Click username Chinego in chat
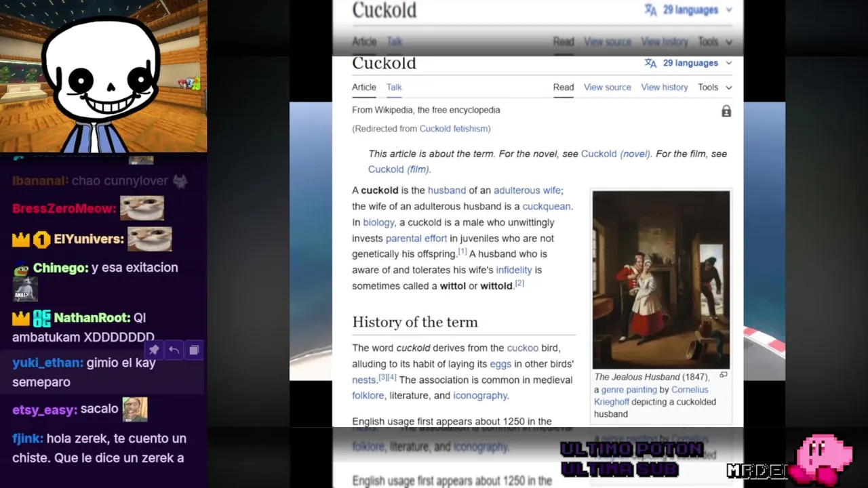The width and height of the screenshot is (868, 488). (60, 268)
